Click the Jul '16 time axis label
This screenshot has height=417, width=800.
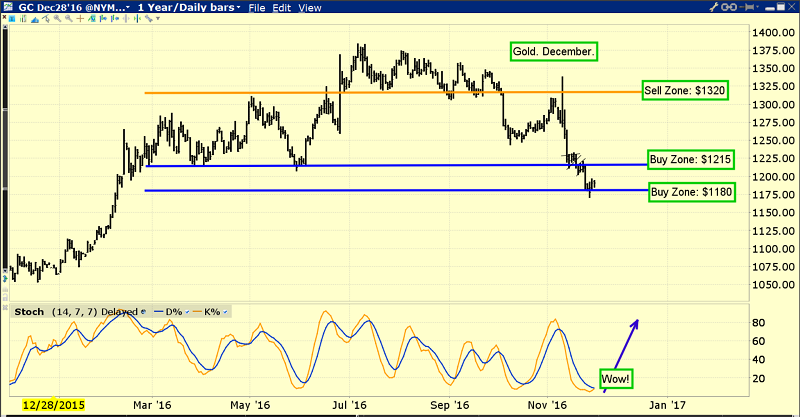[x=349, y=405]
